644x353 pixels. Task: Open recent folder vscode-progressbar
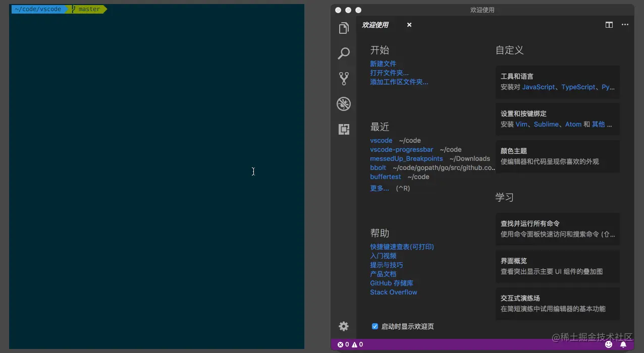[x=402, y=150]
